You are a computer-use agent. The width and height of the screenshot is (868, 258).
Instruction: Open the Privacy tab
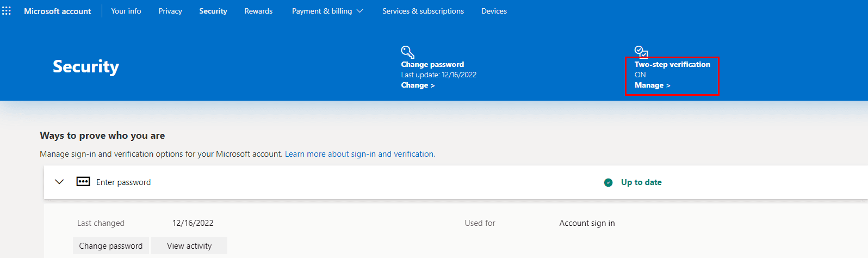pos(170,11)
